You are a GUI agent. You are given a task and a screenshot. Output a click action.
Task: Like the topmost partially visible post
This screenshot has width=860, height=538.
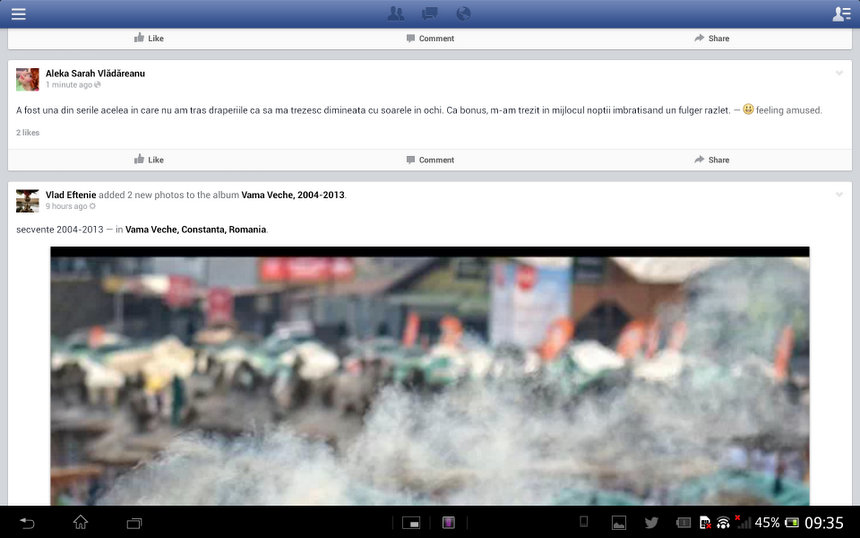click(149, 39)
